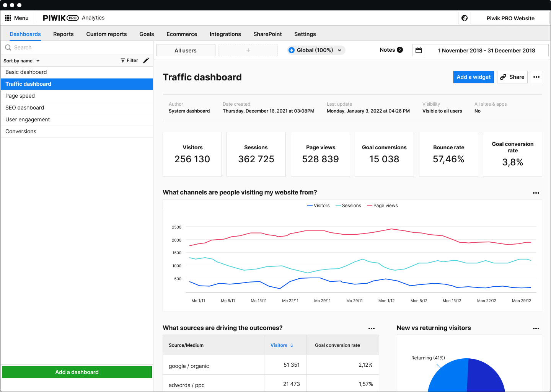Open the calendar date picker icon

point(419,50)
